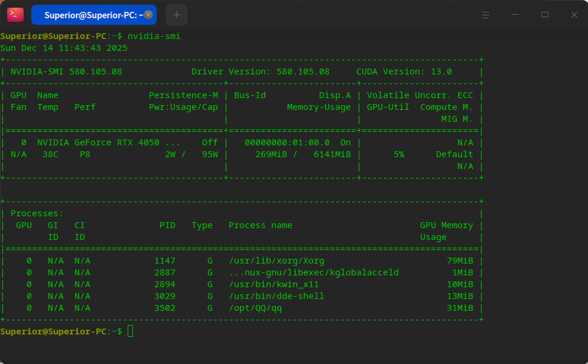Click PID 1147 in process table

pyautogui.click(x=165, y=261)
